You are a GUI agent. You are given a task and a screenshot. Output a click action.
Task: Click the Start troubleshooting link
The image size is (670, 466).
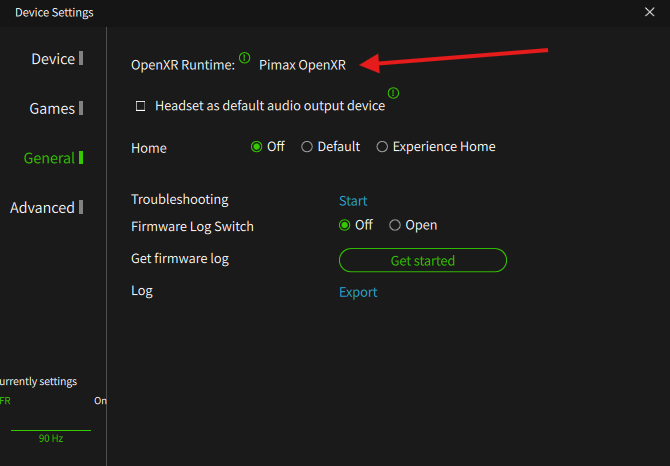coord(353,201)
